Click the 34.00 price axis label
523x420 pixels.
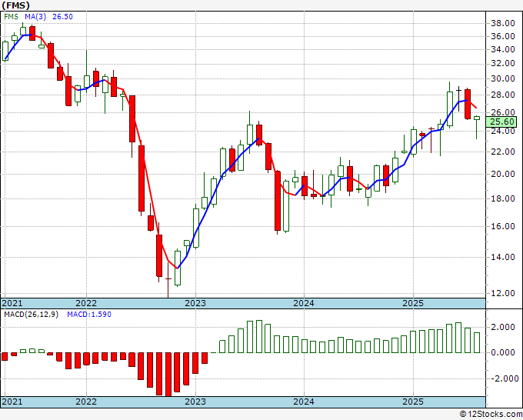502,49
